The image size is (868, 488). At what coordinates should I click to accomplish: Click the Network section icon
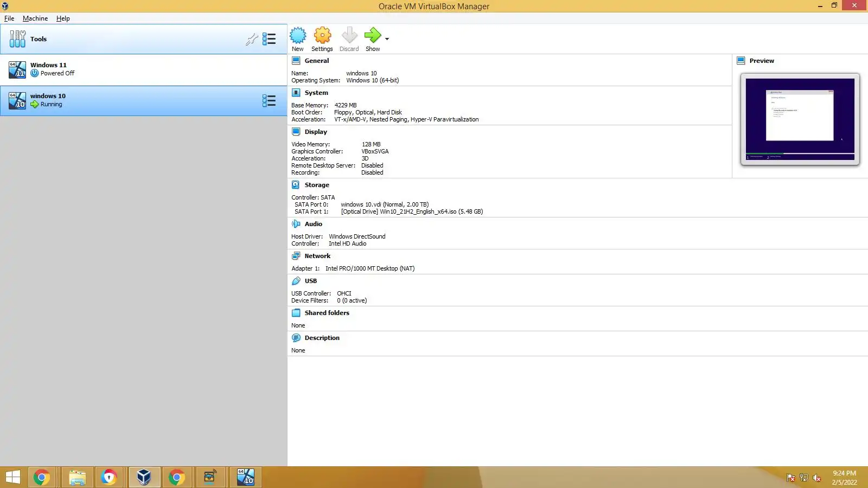296,256
